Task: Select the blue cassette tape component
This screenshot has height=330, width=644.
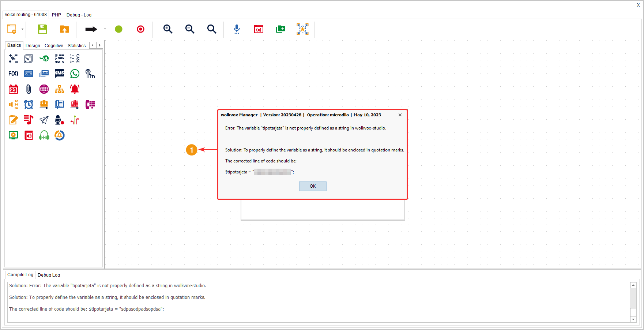Action: point(29,74)
